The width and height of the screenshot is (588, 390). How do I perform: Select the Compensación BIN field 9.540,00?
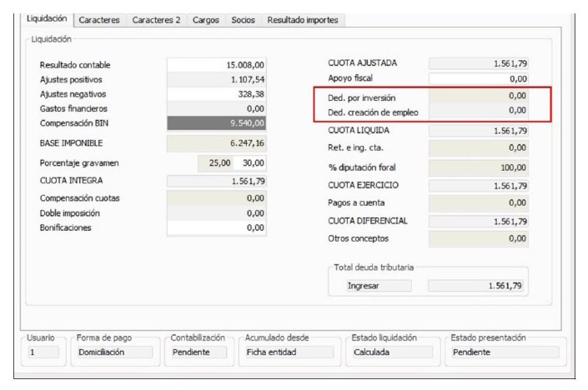point(216,123)
